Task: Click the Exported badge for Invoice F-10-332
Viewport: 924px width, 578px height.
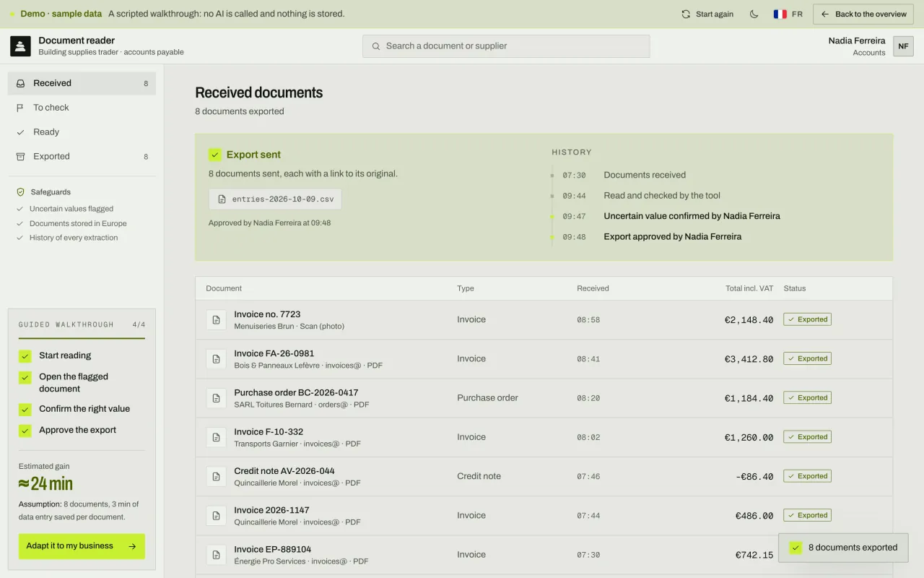Action: click(807, 437)
